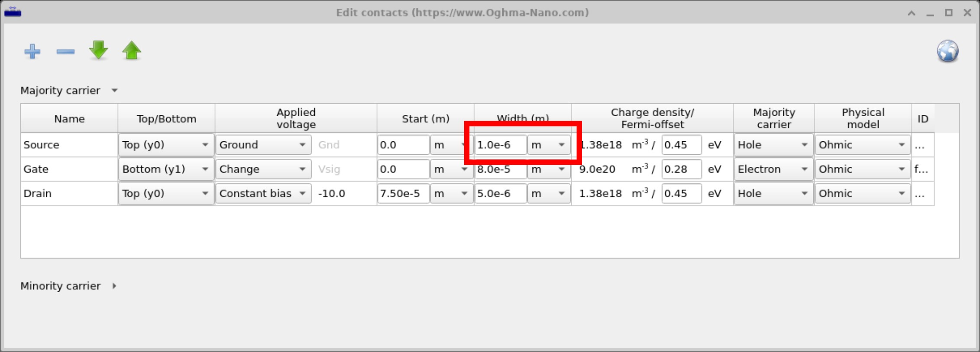Remove contact with the minus icon
980x352 pixels.
[x=65, y=52]
